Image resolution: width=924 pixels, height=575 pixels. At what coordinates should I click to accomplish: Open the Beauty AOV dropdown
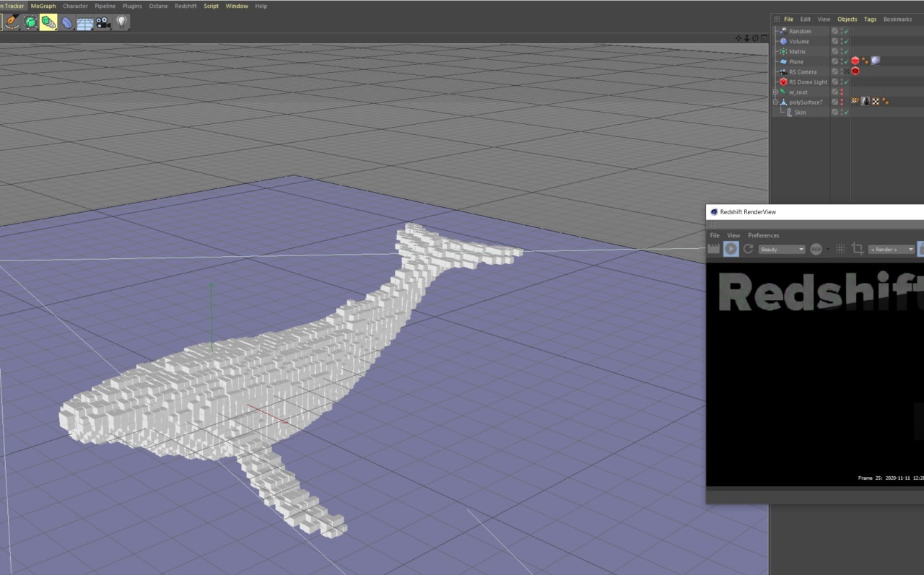coord(782,249)
